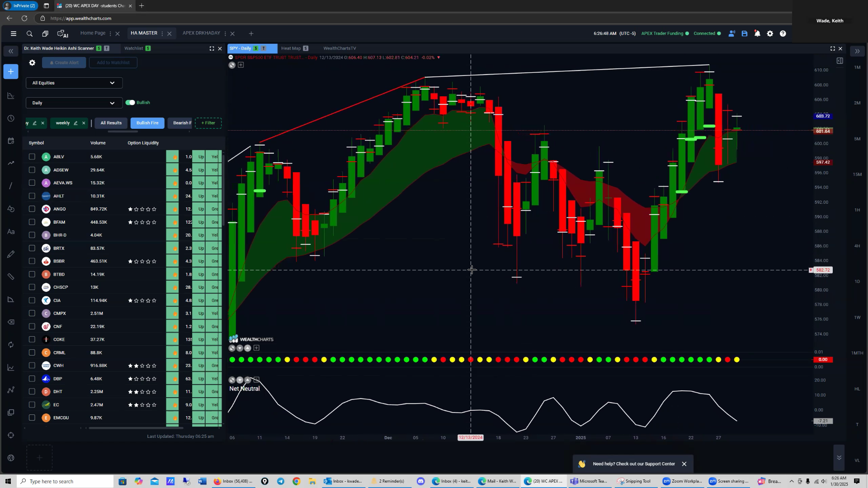Viewport: 868px width, 488px height.
Task: Click the save layout icon
Action: [745, 33]
